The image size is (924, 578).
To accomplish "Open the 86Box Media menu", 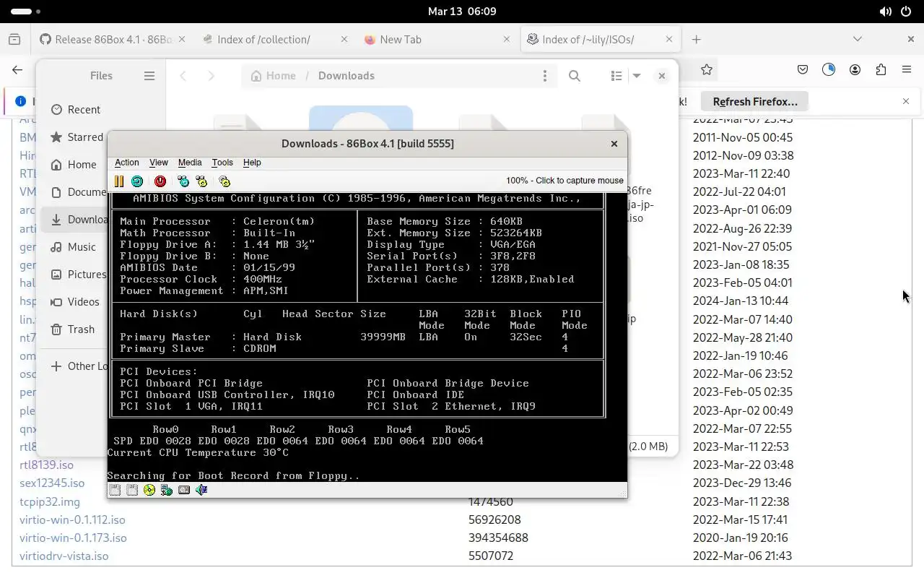I will coord(190,163).
